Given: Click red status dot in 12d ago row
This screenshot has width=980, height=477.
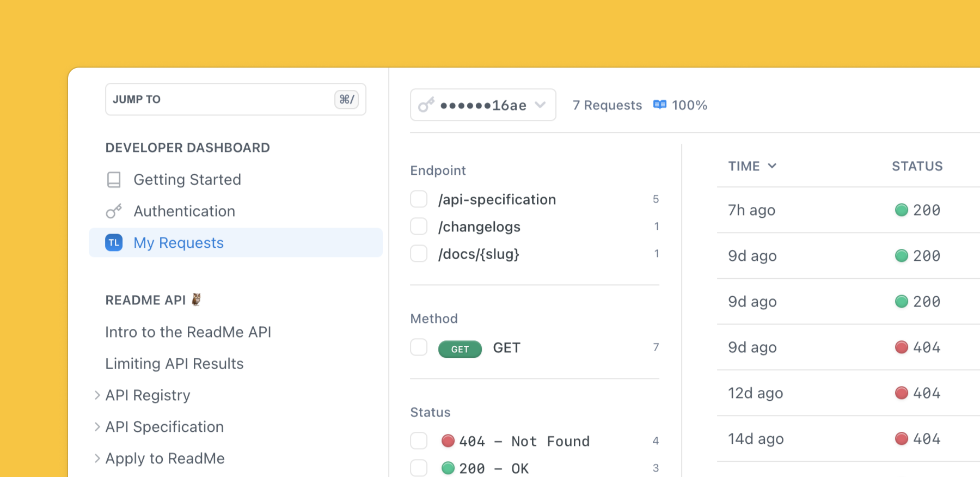Looking at the screenshot, I should 902,393.
